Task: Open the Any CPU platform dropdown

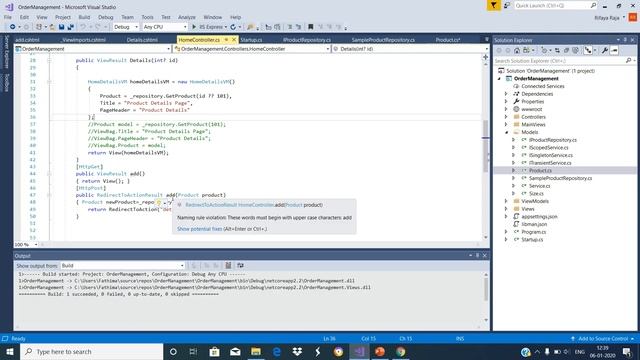Action: tap(165, 27)
